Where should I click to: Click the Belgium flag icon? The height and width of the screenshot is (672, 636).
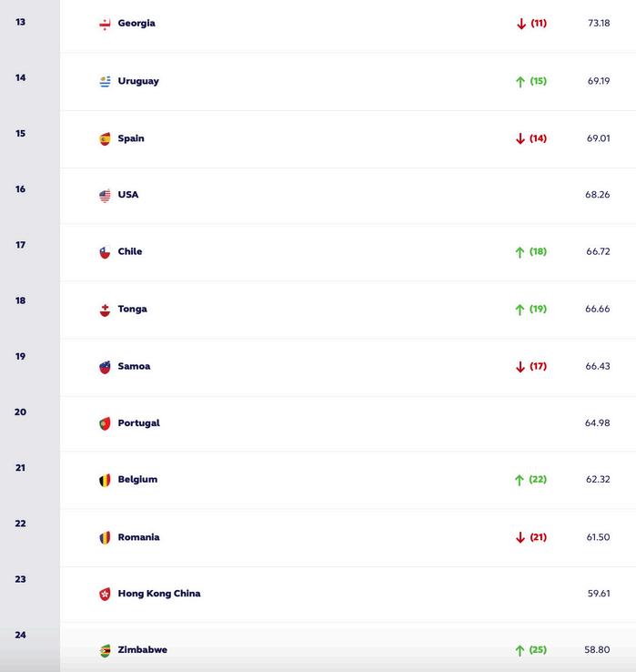coord(105,480)
